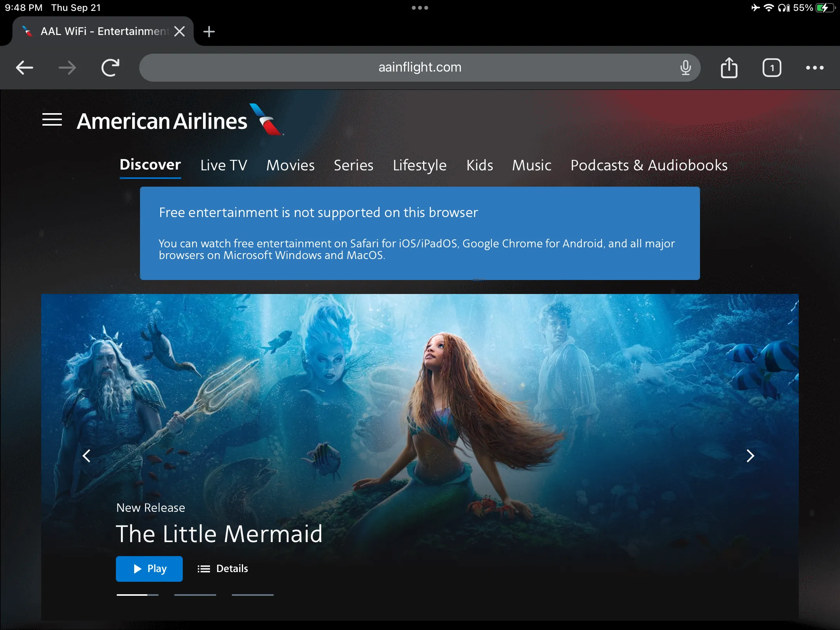The height and width of the screenshot is (630, 840).
Task: Tap the headphones status icon
Action: (784, 8)
